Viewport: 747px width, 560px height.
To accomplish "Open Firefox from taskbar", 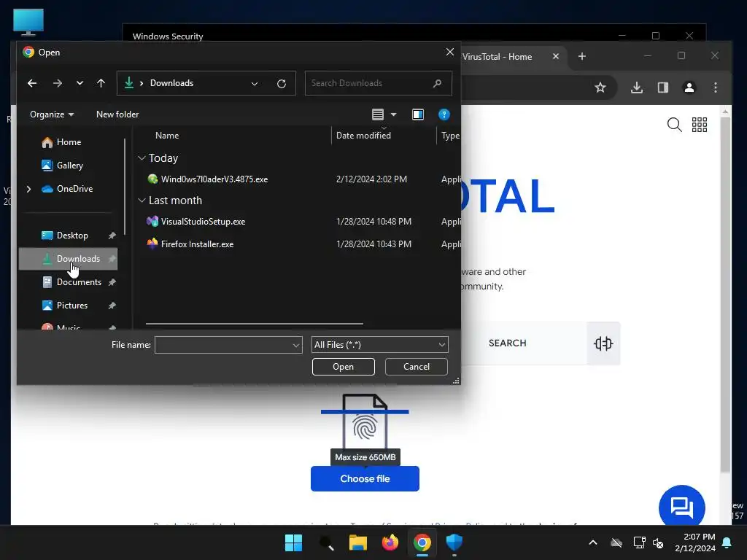I will coord(390,542).
